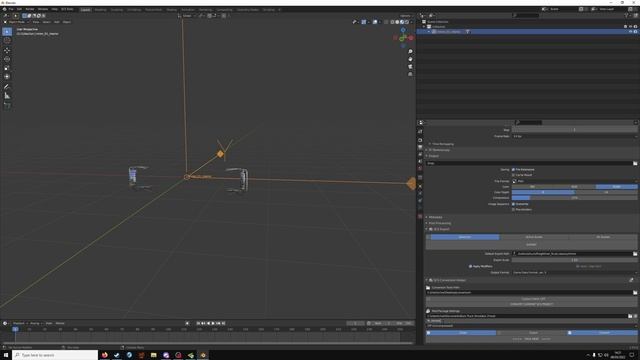The height and width of the screenshot is (360, 640).
Task: Select the Measure tool
Action: (7, 96)
